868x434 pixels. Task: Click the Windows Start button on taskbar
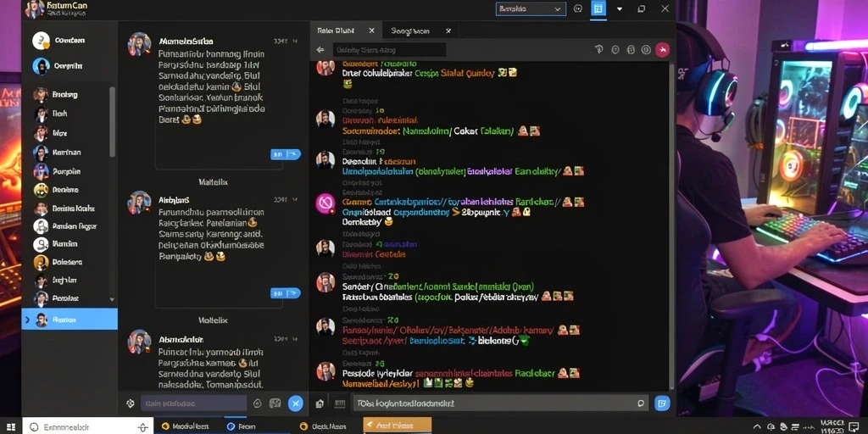(x=10, y=427)
